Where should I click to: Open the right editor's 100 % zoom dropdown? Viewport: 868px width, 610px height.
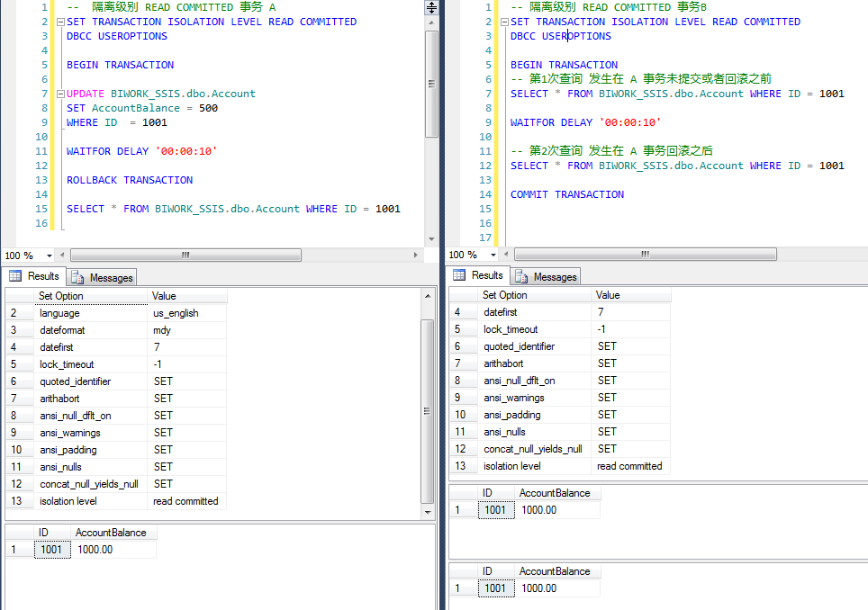[x=494, y=256]
